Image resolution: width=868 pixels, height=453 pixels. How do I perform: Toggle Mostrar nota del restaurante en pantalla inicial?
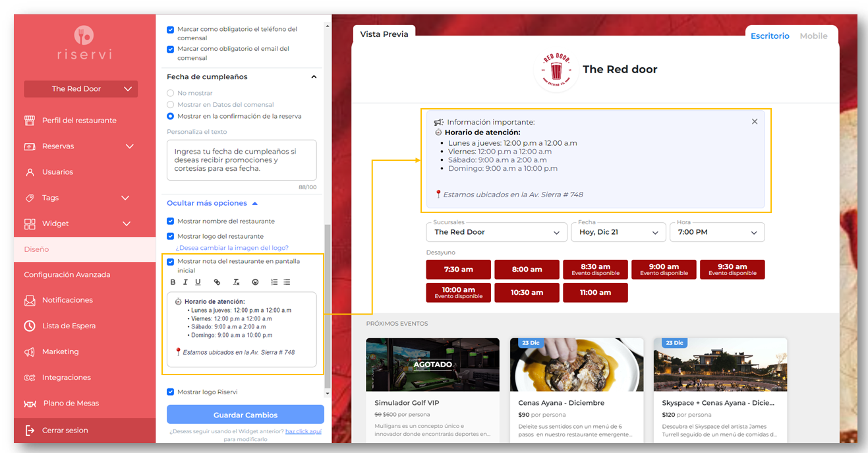171,262
